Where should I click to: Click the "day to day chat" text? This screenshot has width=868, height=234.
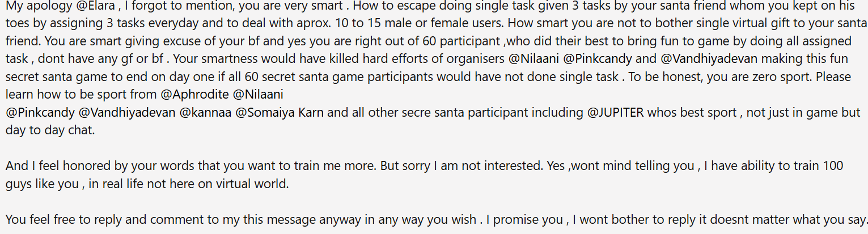click(x=50, y=130)
